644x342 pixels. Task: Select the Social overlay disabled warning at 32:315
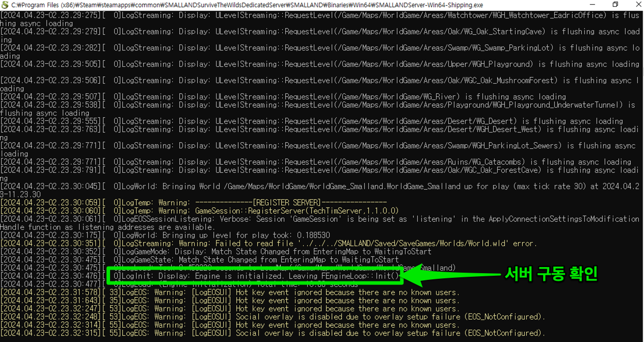click(x=273, y=333)
